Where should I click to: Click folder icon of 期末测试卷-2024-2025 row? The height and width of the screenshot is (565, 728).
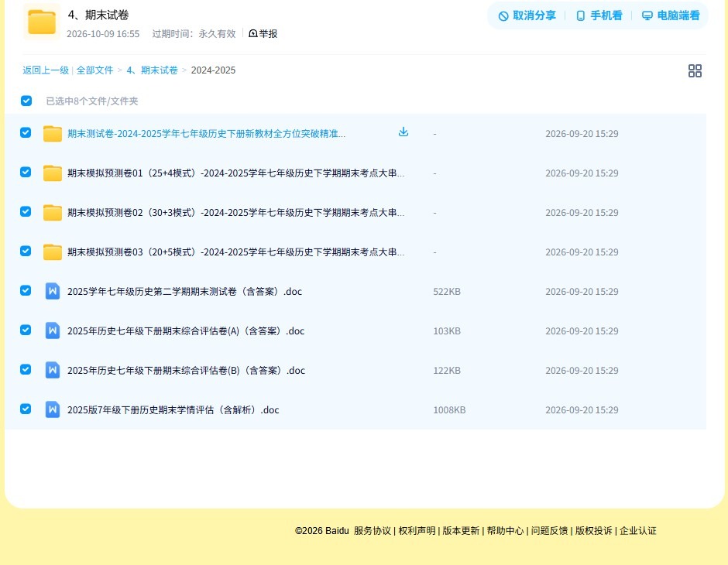coord(53,134)
